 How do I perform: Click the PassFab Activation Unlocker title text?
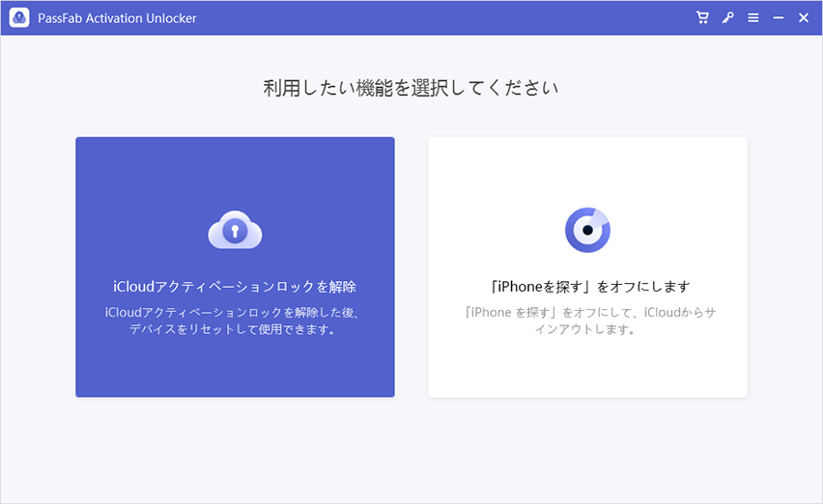tap(117, 18)
